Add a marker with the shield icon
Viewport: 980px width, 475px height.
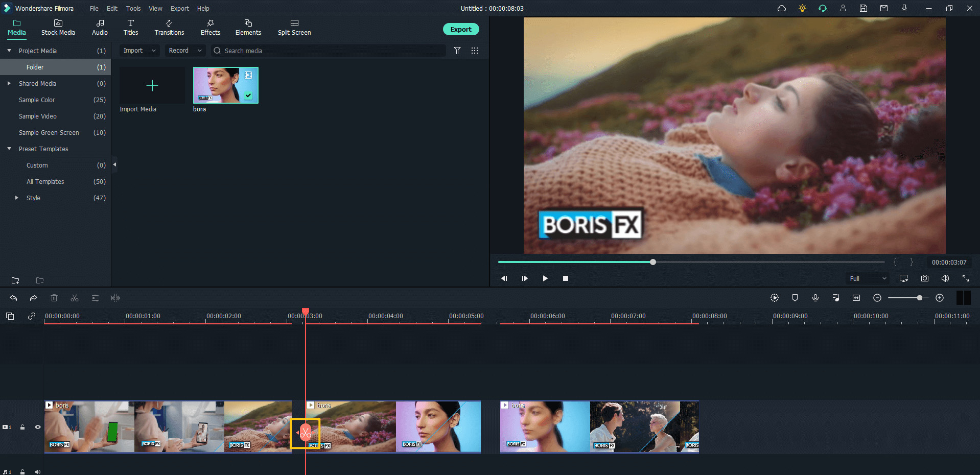(x=795, y=298)
